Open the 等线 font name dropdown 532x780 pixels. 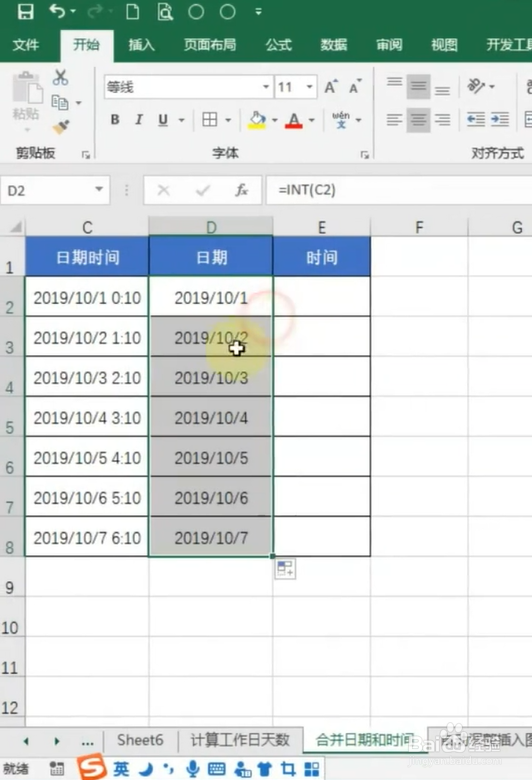point(266,87)
